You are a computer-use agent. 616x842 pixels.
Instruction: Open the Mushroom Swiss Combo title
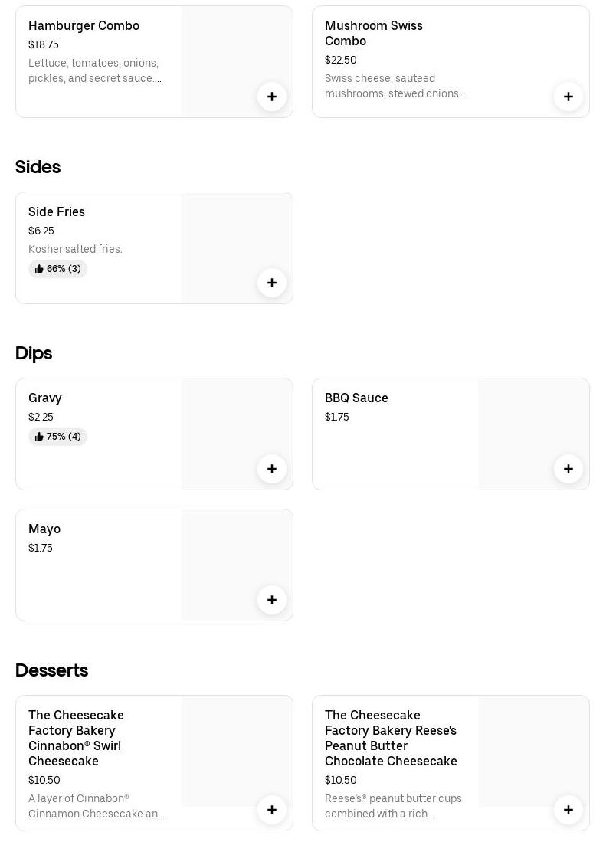point(373,33)
